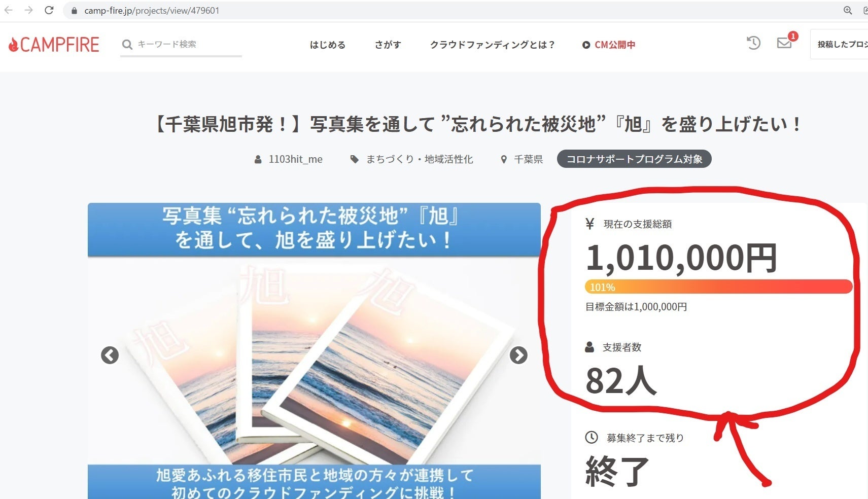This screenshot has width=868, height=499.
Task: Reload the page with refresh icon
Action: pyautogui.click(x=49, y=10)
